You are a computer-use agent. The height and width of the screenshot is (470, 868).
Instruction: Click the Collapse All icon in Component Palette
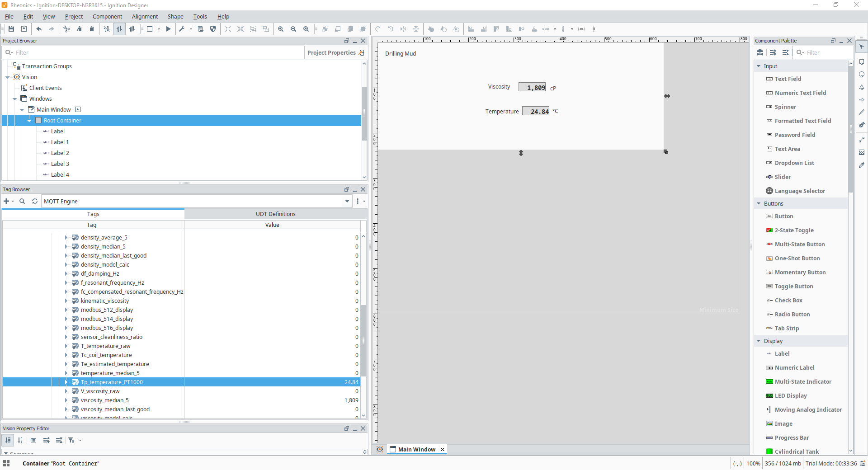click(x=786, y=52)
